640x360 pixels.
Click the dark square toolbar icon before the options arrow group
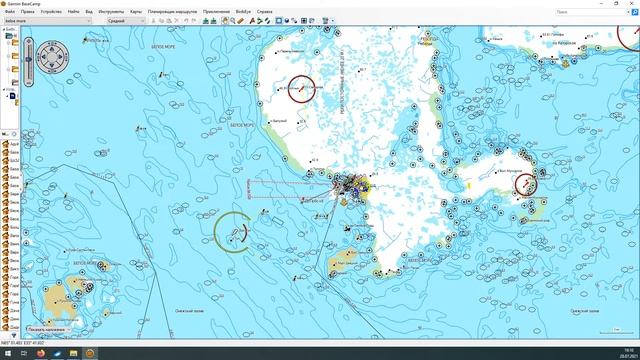coord(304,20)
